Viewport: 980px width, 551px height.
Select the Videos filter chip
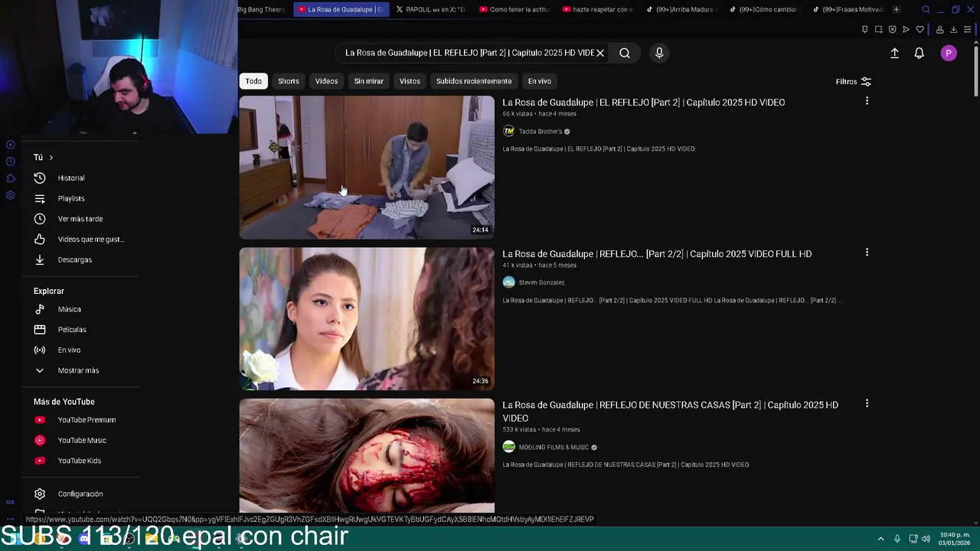(326, 81)
